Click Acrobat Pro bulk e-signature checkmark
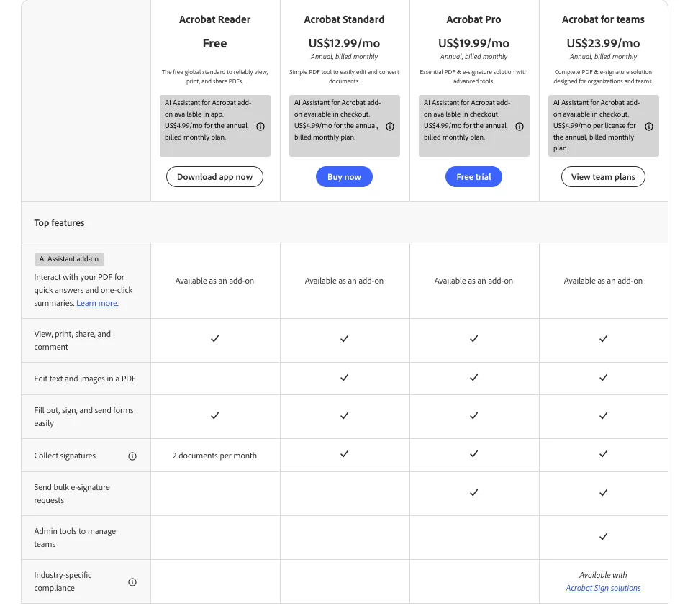680x616 pixels. coord(473,493)
